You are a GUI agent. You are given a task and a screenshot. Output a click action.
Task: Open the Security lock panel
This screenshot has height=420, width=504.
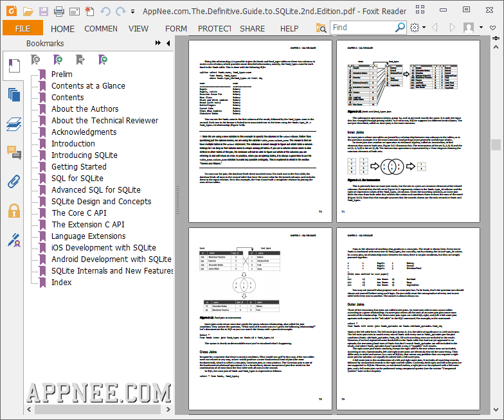(x=14, y=211)
